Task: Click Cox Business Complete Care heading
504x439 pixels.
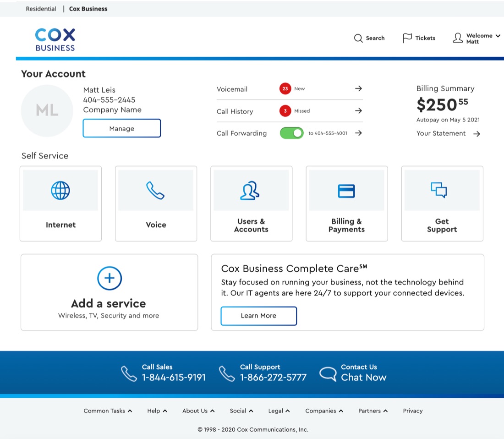Action: point(294,268)
